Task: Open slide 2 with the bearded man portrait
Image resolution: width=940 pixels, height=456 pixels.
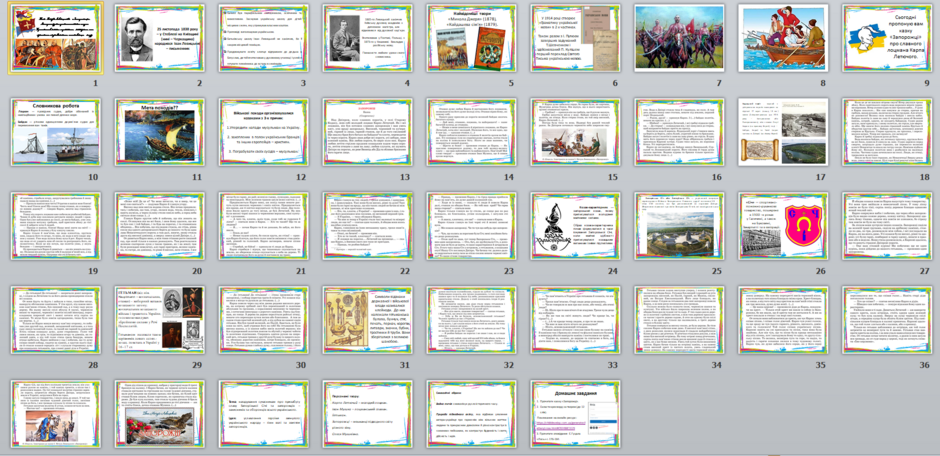Action: [160, 38]
